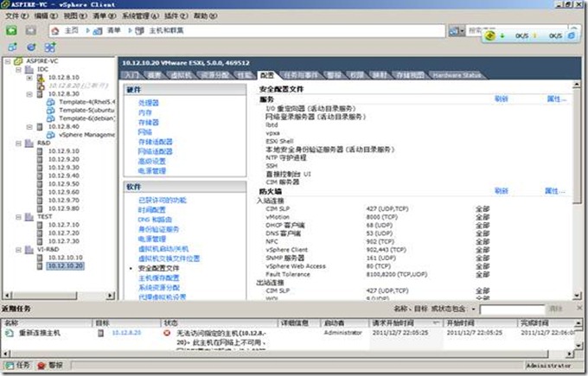
Task: Collapse the R&D datacenter node
Action: (18, 143)
